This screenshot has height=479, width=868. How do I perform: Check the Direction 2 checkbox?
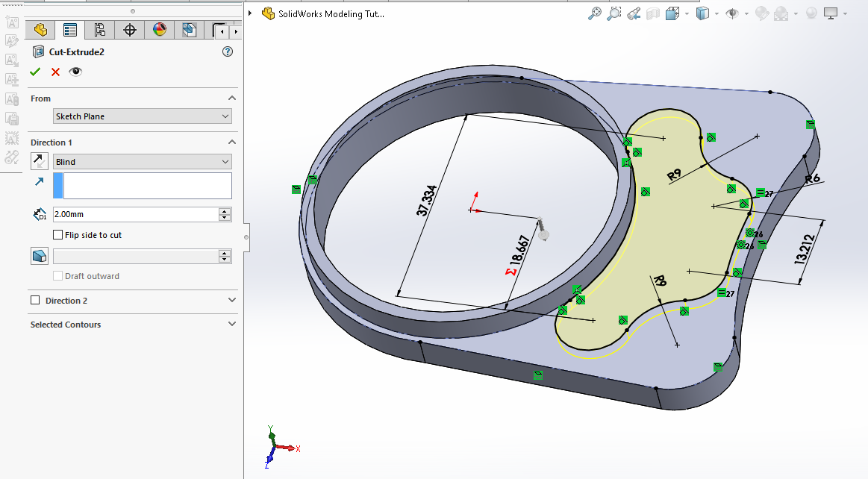pyautogui.click(x=35, y=301)
